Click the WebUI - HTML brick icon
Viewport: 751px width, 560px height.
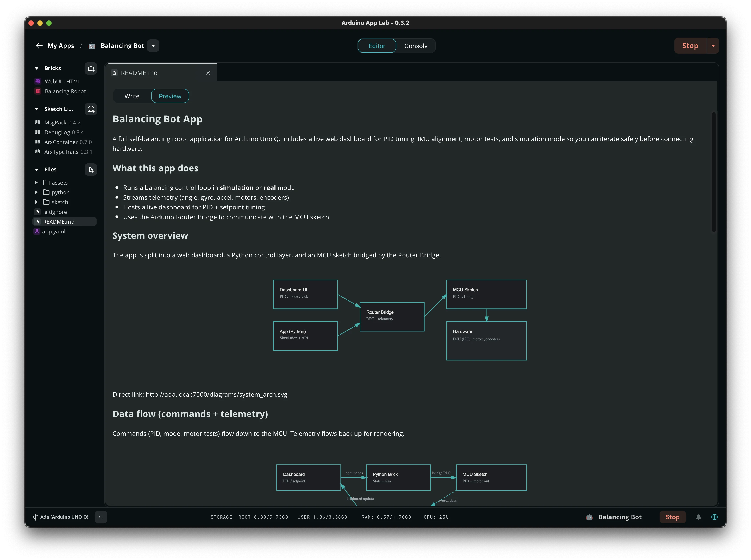pyautogui.click(x=38, y=81)
